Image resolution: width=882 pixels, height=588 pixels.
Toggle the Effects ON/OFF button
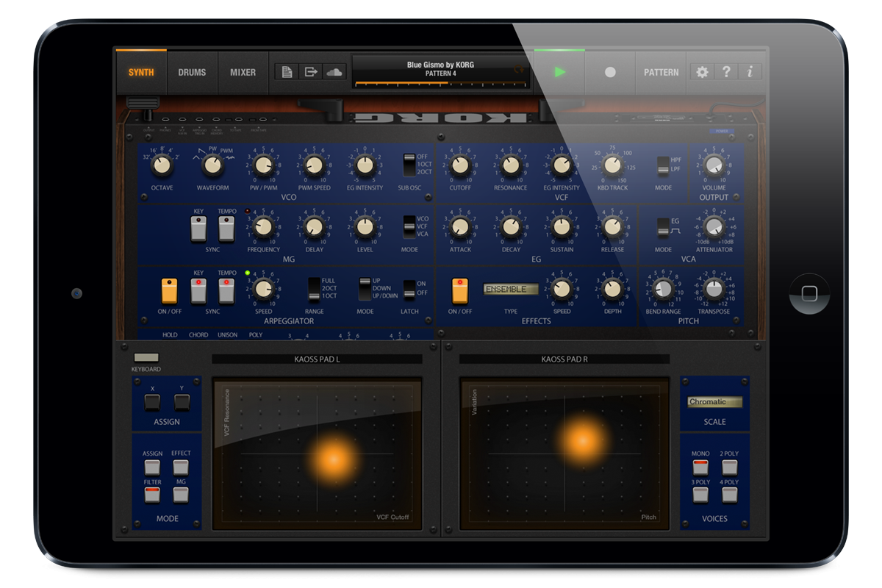(460, 291)
